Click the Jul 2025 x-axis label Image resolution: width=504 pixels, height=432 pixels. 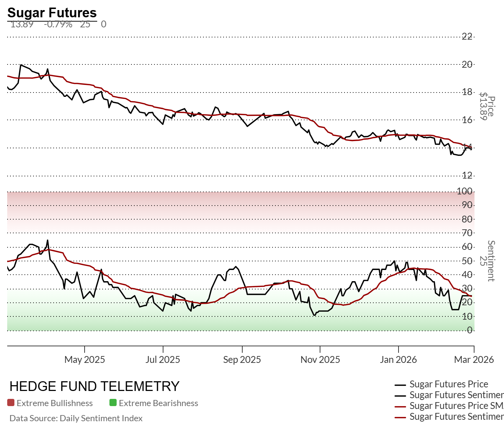click(163, 359)
